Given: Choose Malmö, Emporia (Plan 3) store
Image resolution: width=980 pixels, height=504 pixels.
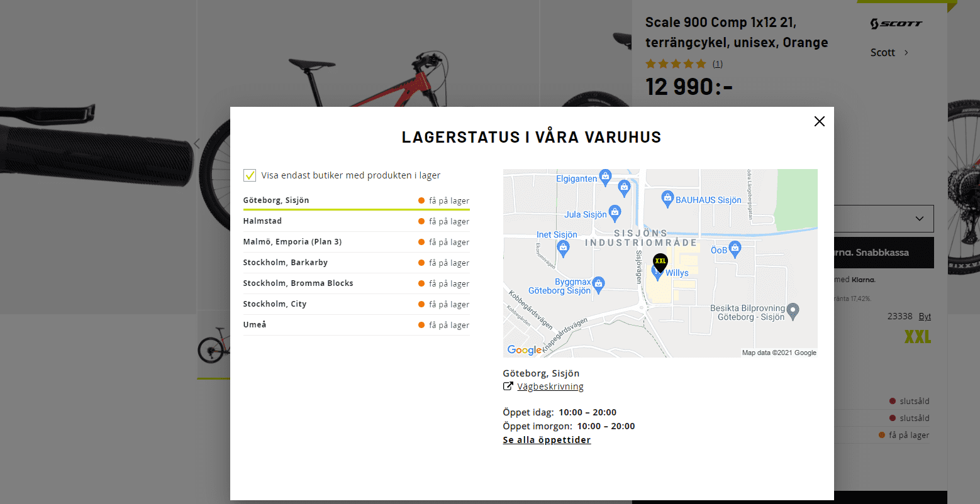Looking at the screenshot, I should 356,242.
